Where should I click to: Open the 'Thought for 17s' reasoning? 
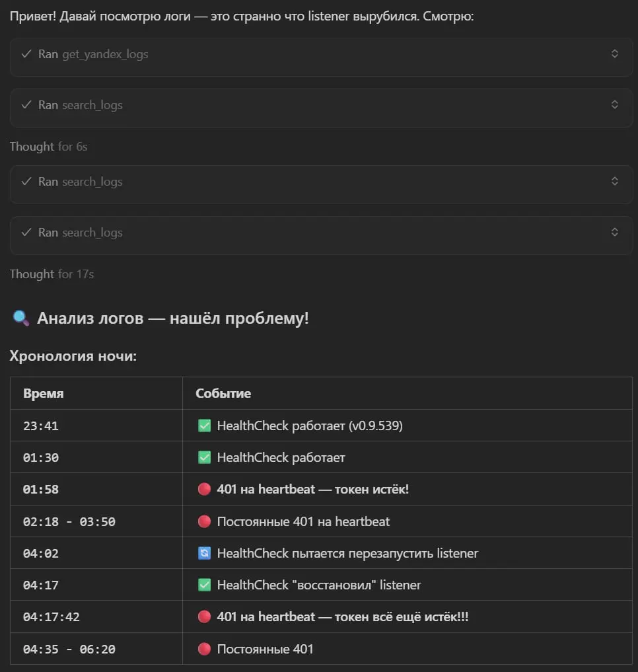point(52,274)
